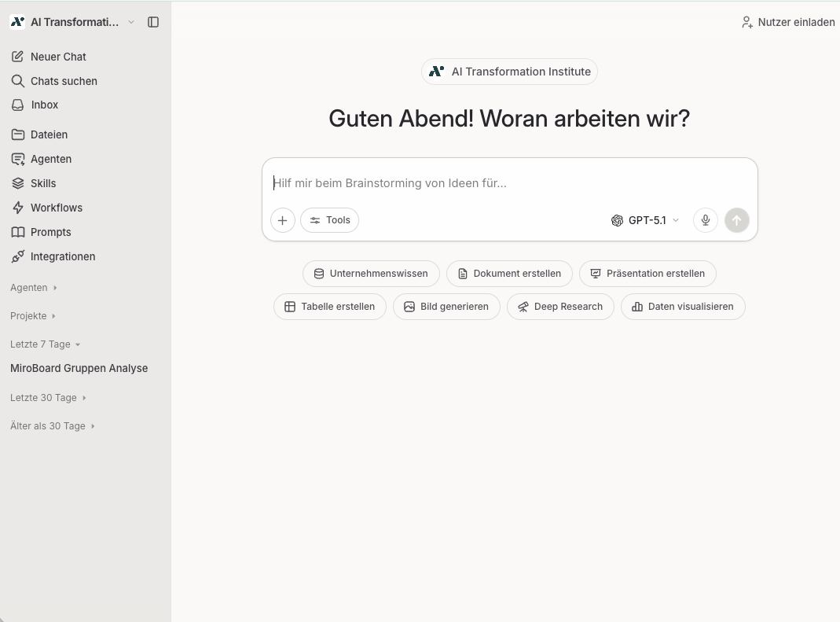Click the Dateien folder icon
840x622 pixels.
17,134
